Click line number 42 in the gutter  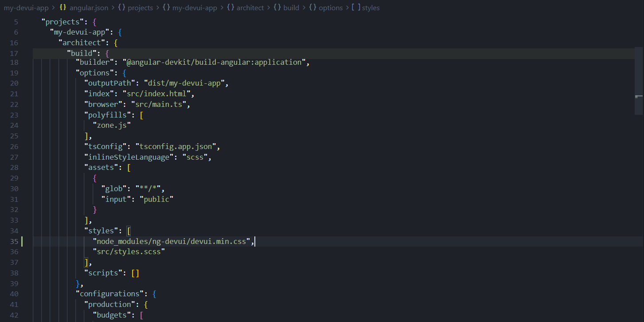(14, 315)
